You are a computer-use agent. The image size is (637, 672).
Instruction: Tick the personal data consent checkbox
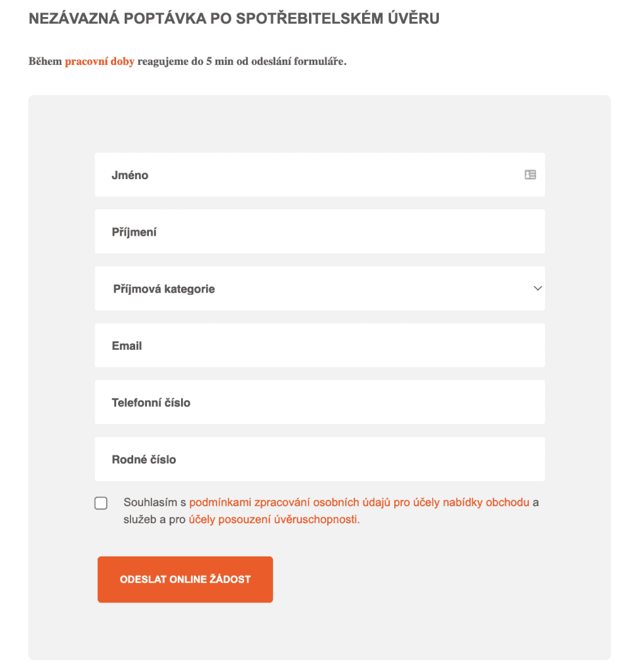pos(101,503)
